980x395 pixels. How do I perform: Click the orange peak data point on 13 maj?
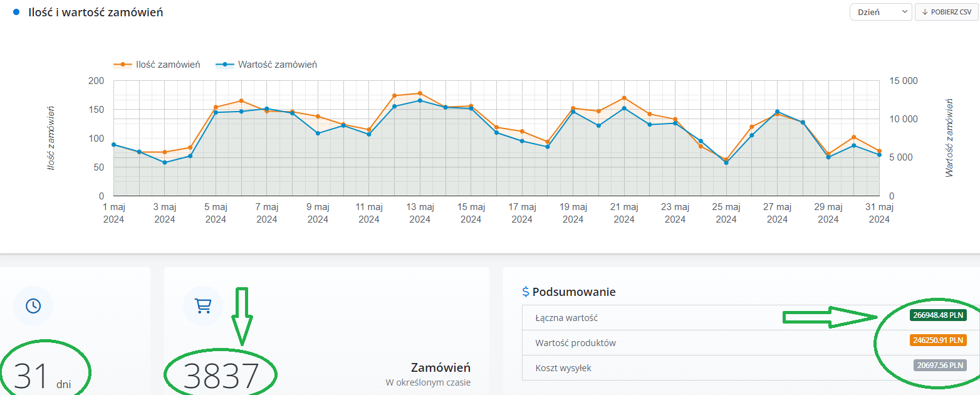tap(420, 93)
